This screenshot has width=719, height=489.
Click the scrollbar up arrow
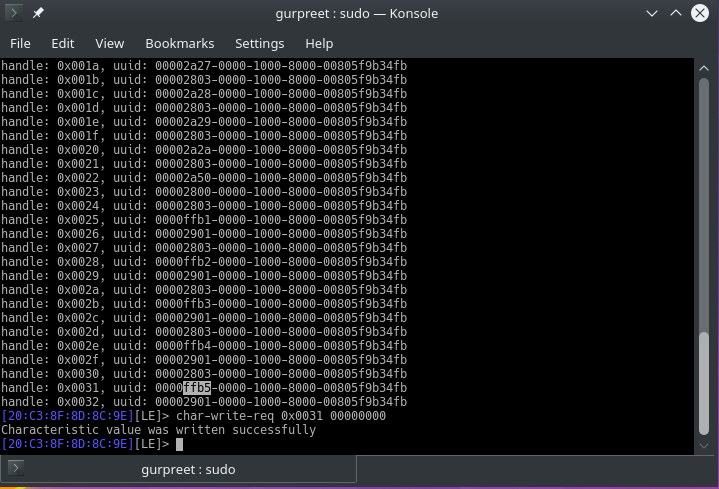[708, 66]
